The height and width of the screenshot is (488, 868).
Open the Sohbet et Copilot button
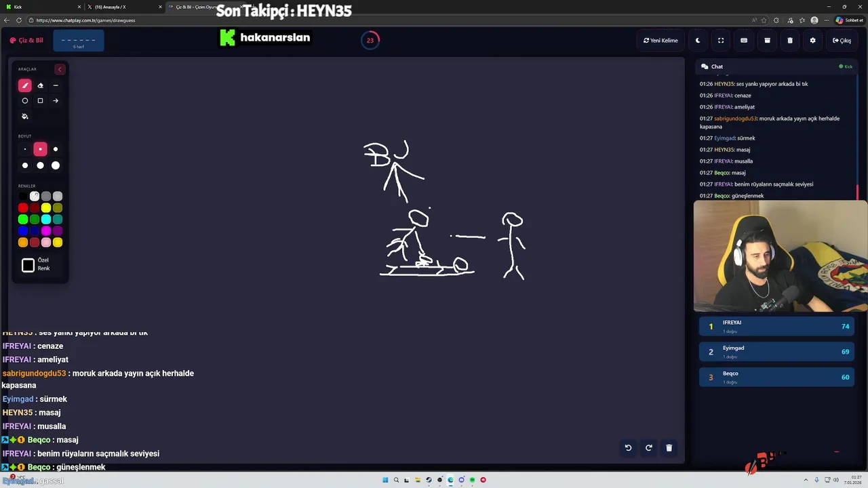[849, 20]
